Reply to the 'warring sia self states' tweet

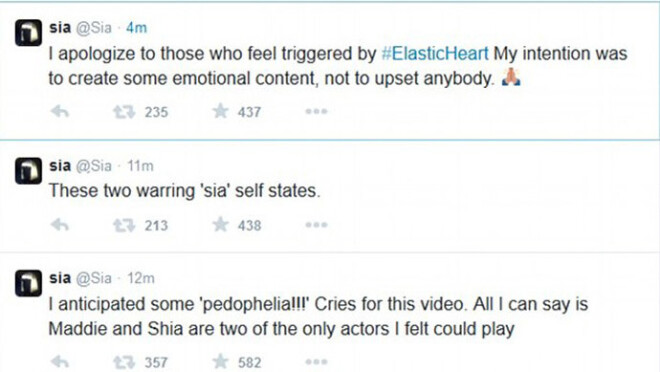pyautogui.click(x=60, y=225)
